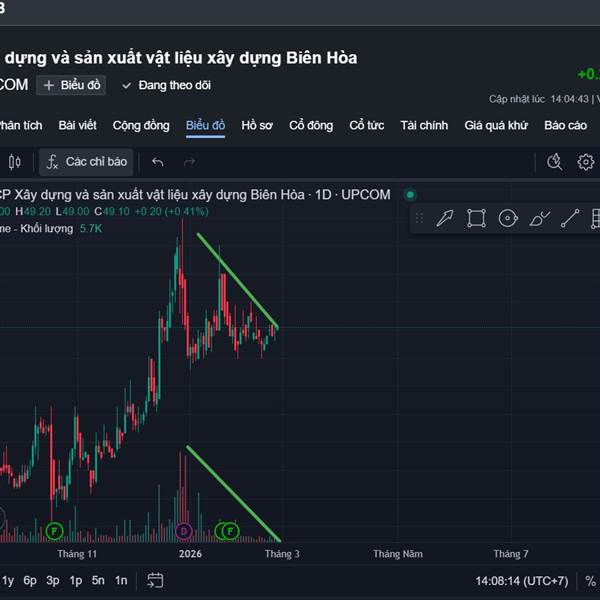Image resolution: width=600 pixels, height=600 pixels.
Task: Select the trend line drawing tool
Action: click(570, 218)
